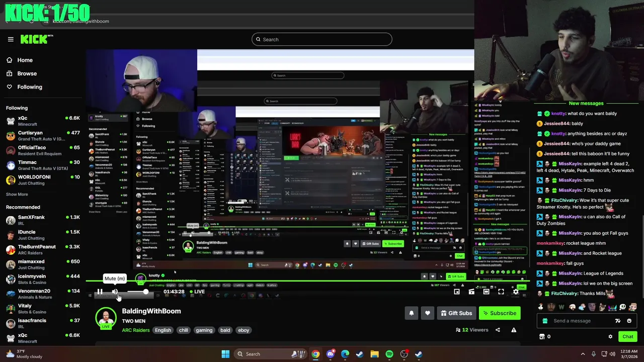Open emoji picker in chat input
This screenshot has width=644, height=362.
629,321
